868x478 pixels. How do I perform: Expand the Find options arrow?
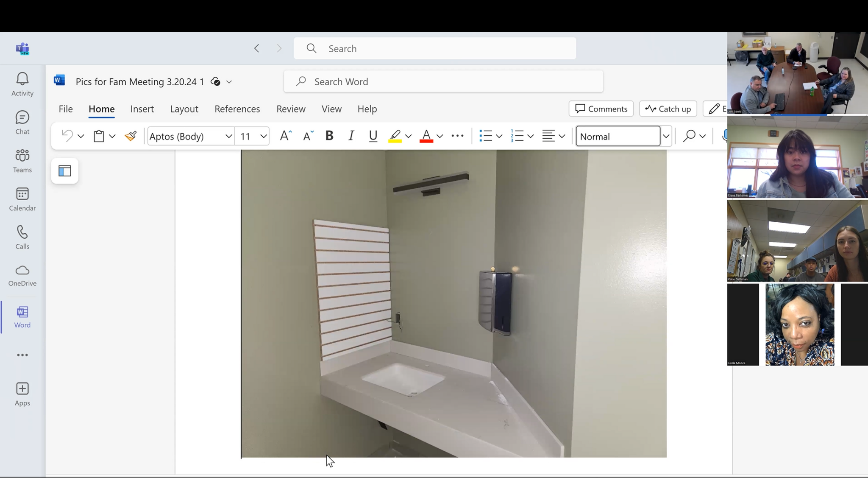[702, 136]
